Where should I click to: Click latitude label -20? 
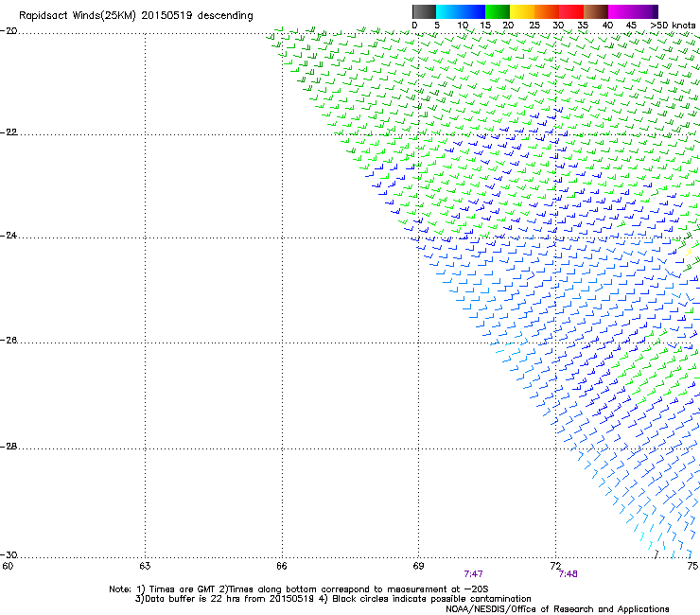[x=9, y=31]
